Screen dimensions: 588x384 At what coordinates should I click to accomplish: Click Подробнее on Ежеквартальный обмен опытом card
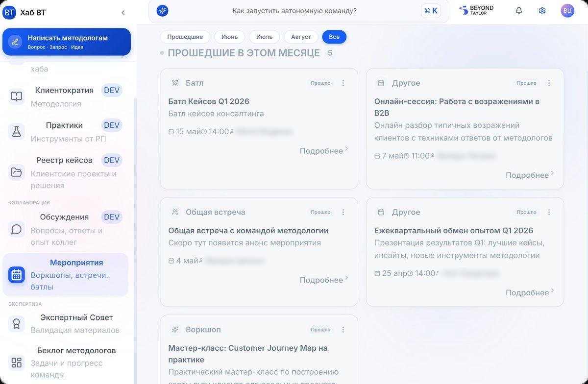(530, 292)
